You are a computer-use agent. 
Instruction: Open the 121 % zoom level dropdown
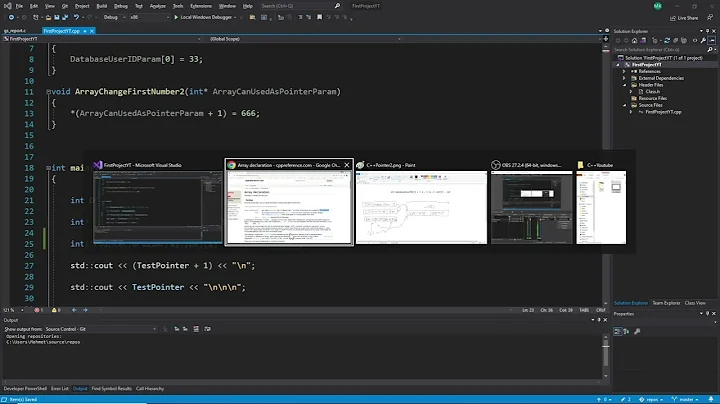(x=22, y=310)
